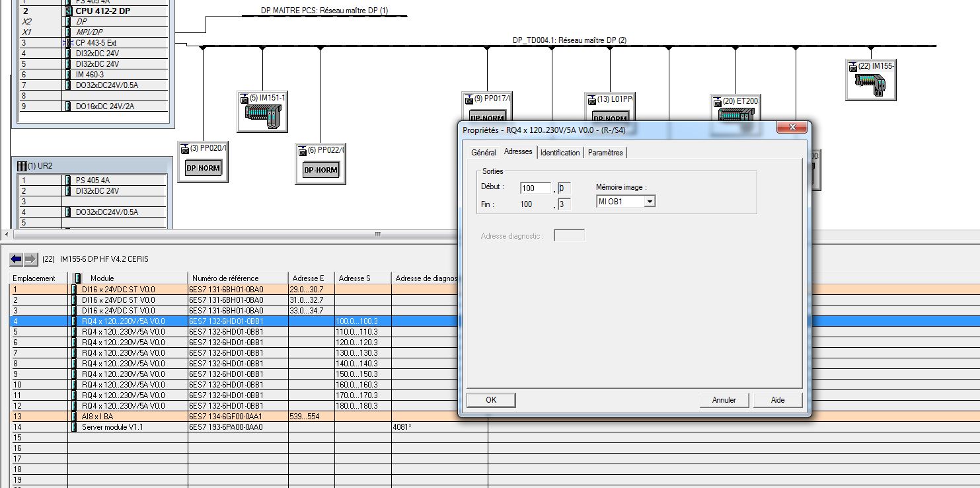980x488 pixels.
Task: Click the forward navigation arrow icon
Action: pos(30,259)
